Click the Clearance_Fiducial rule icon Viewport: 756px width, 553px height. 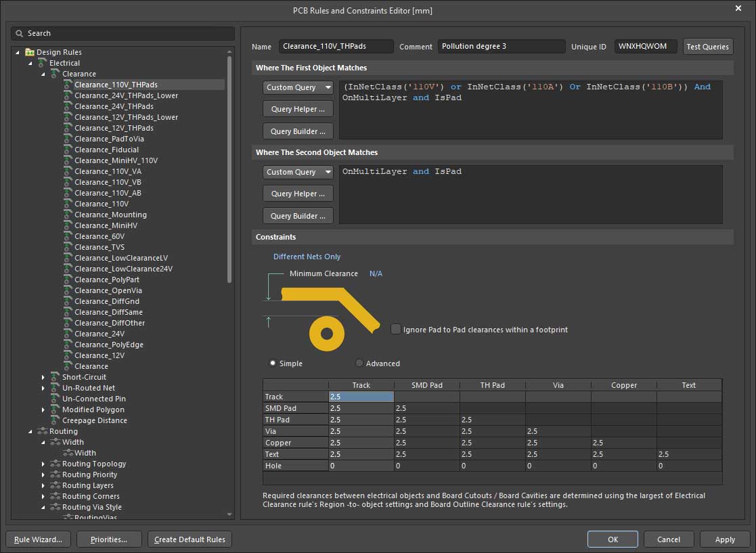click(68, 150)
